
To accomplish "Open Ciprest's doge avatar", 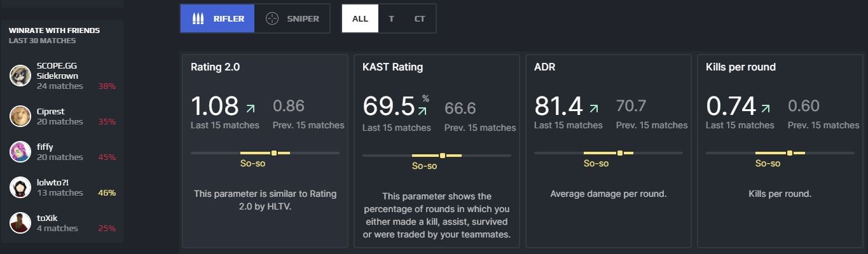I will click(20, 116).
